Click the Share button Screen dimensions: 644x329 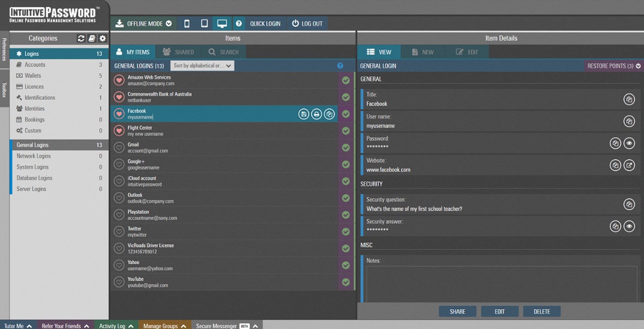click(x=457, y=312)
